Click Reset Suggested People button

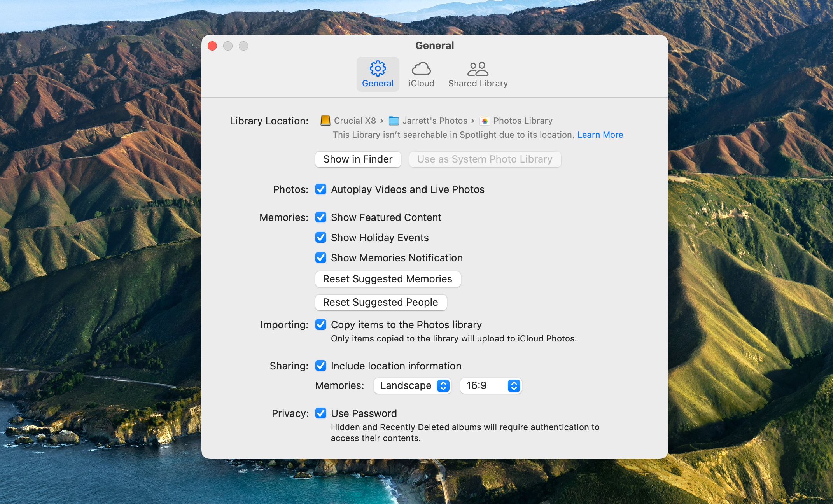click(x=381, y=302)
